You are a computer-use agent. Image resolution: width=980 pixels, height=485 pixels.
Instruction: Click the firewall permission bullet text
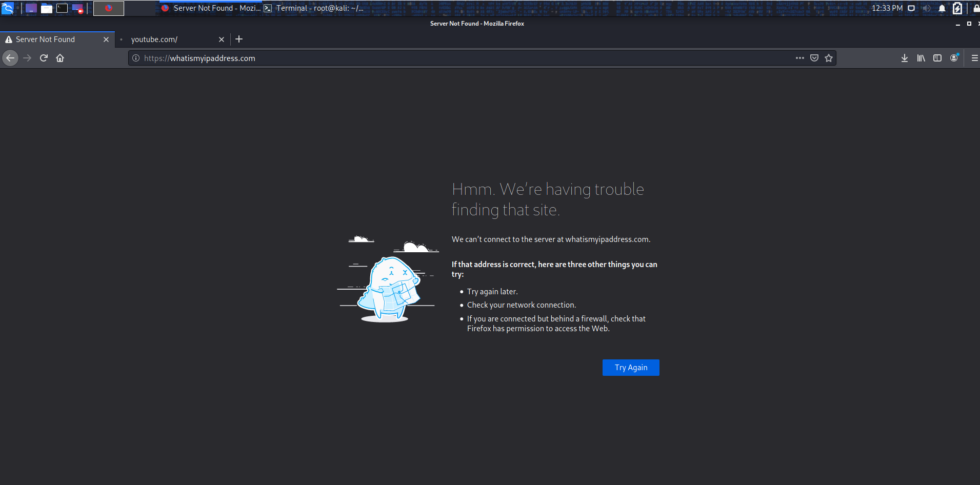point(556,324)
